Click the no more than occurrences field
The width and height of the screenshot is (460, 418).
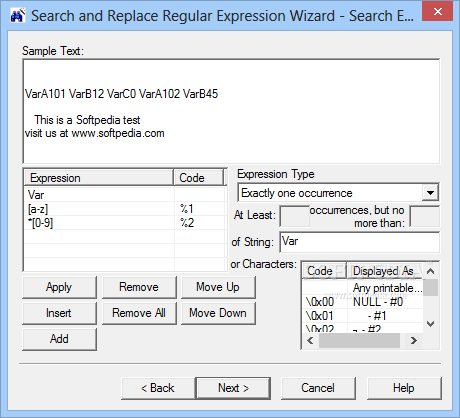(x=424, y=216)
